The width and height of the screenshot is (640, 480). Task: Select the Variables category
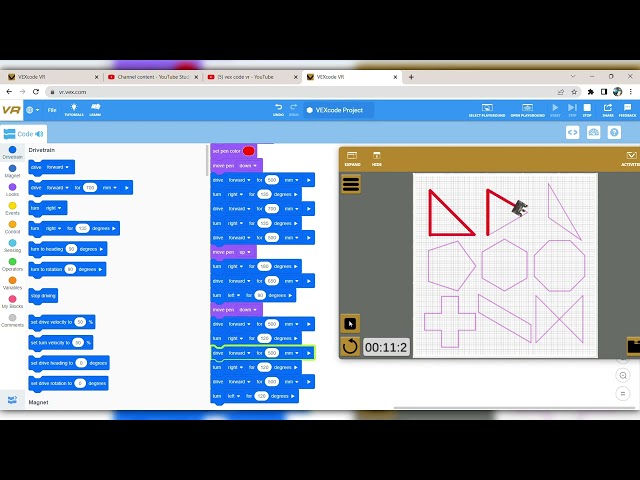[12, 283]
